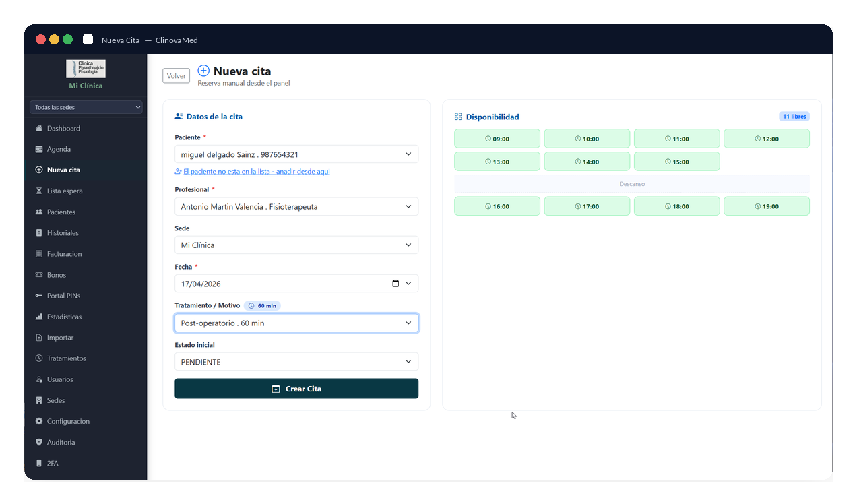Click the calendar picker icon in Fecha
Viewport: 857px width, 504px height.
pyautogui.click(x=395, y=284)
